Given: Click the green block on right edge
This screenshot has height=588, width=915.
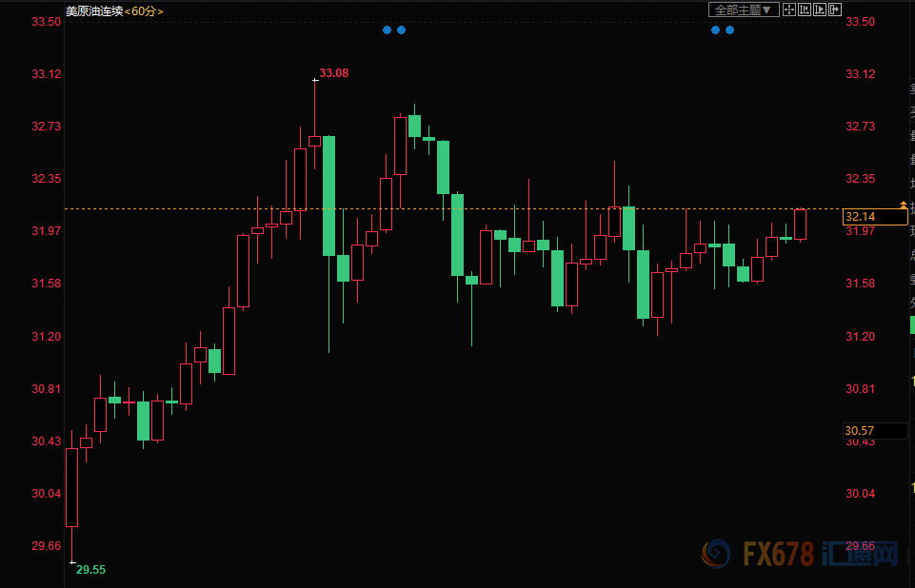Looking at the screenshot, I should pos(911,324).
